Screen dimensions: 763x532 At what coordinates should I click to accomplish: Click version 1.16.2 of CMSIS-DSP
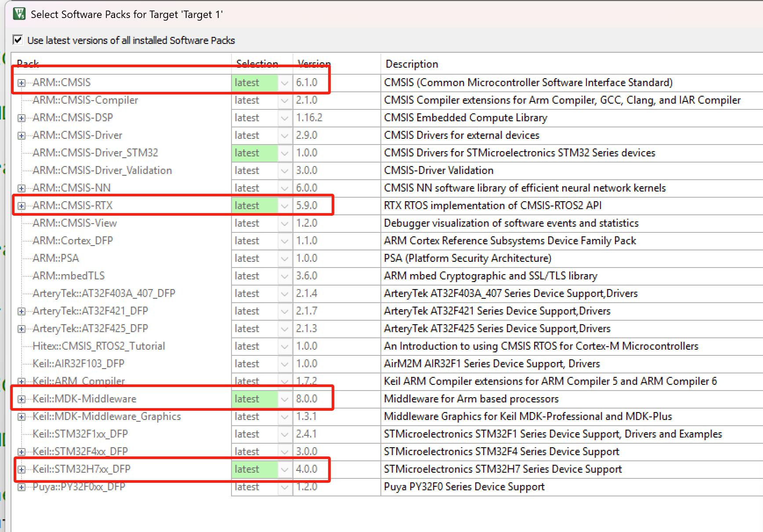coord(309,118)
